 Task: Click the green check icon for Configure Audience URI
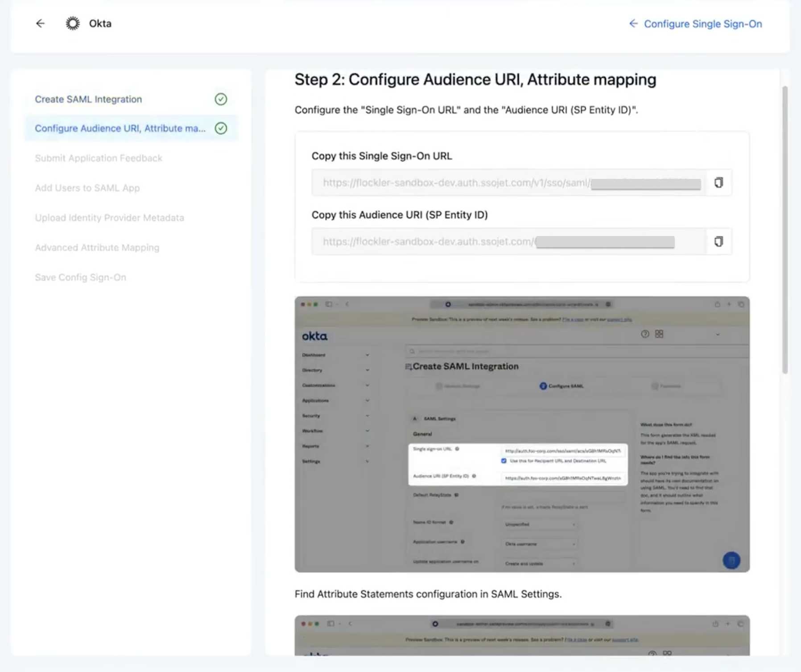(x=221, y=129)
